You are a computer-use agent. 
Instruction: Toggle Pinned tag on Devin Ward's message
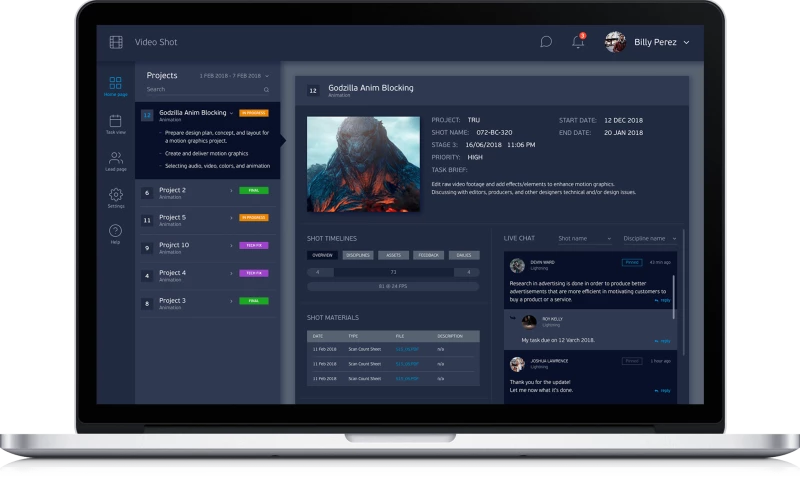pos(632,262)
